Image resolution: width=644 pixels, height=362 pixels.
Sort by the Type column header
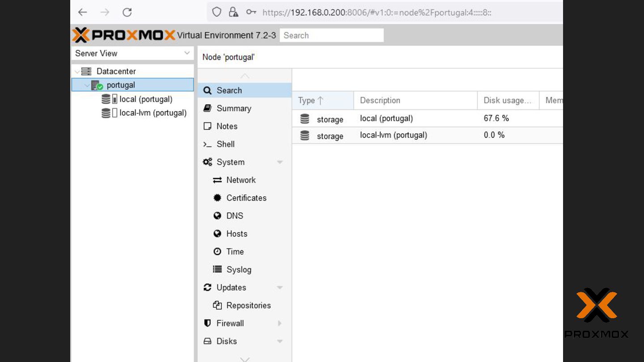click(323, 101)
